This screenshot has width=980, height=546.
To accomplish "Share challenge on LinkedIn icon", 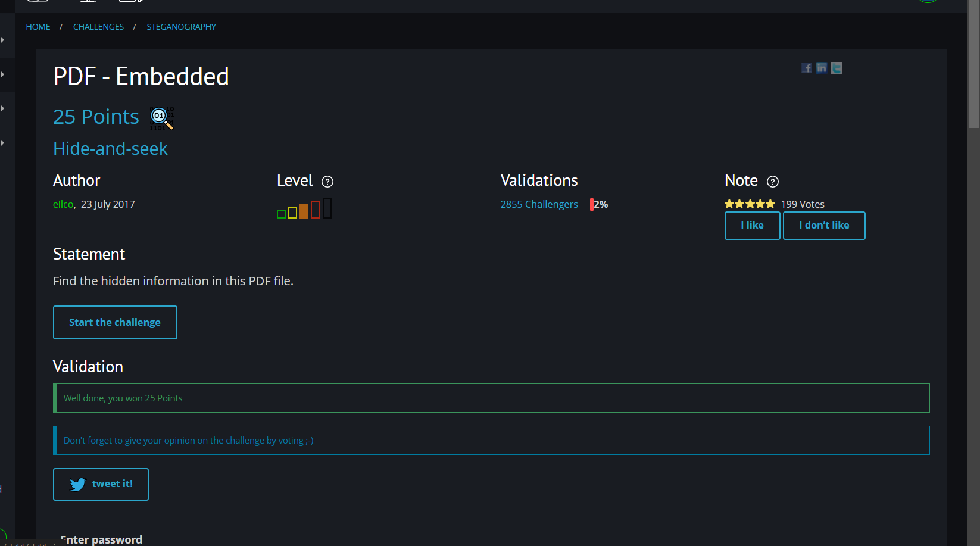I will 822,68.
